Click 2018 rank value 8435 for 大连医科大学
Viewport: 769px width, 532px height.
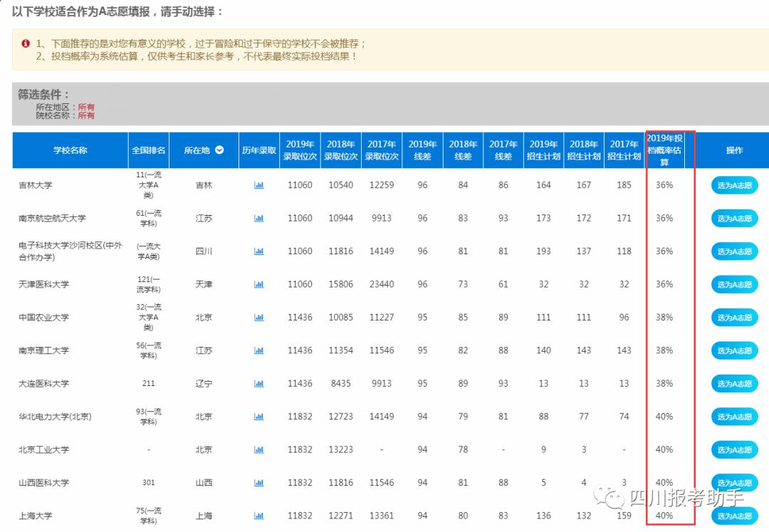coord(340,383)
